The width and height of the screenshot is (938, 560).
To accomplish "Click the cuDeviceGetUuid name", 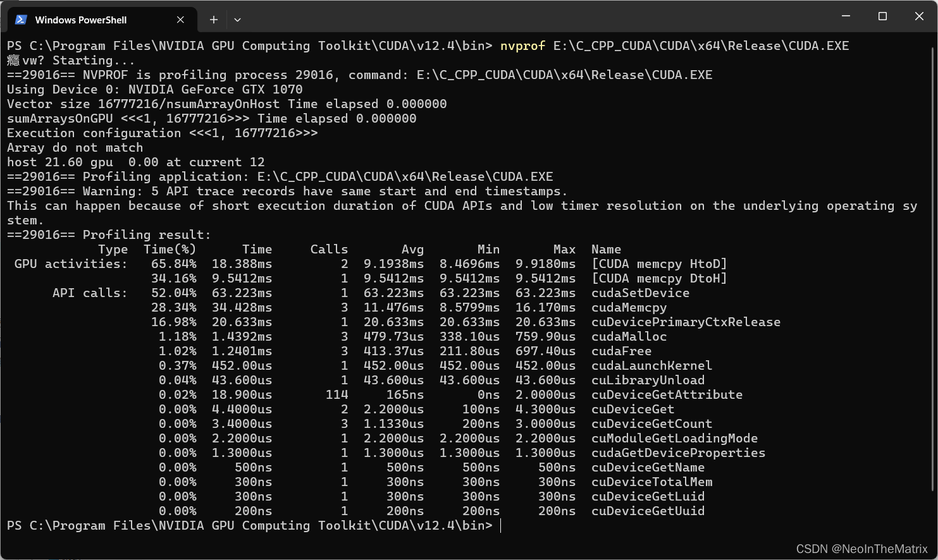I will [648, 511].
